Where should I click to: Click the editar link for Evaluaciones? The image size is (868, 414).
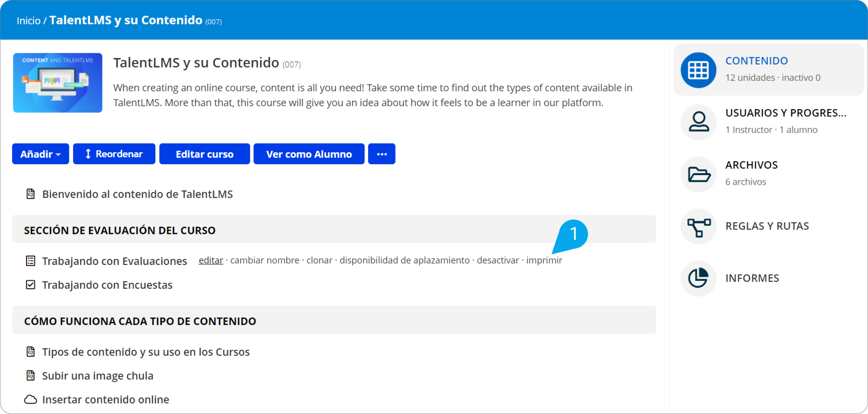point(211,260)
